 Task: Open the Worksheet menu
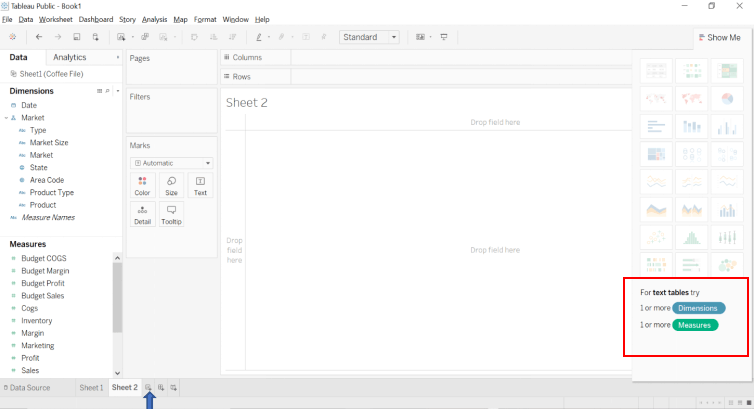55,20
